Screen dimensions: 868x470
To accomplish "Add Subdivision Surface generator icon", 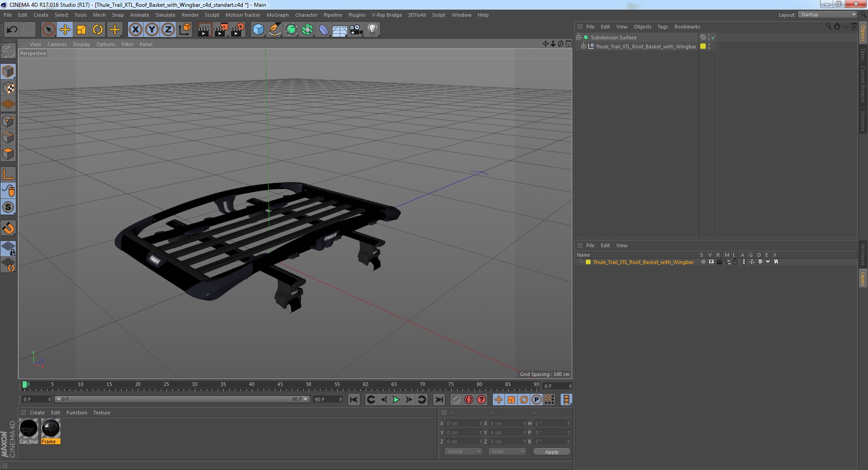I will point(291,30).
